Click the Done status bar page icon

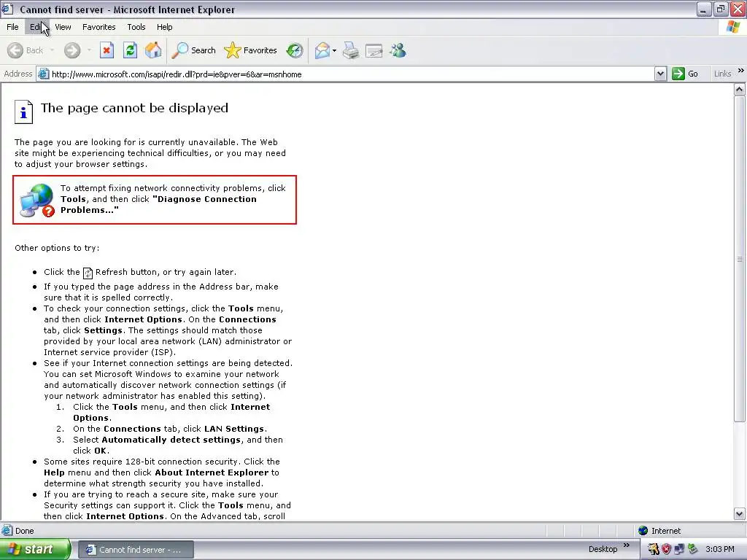coord(7,531)
